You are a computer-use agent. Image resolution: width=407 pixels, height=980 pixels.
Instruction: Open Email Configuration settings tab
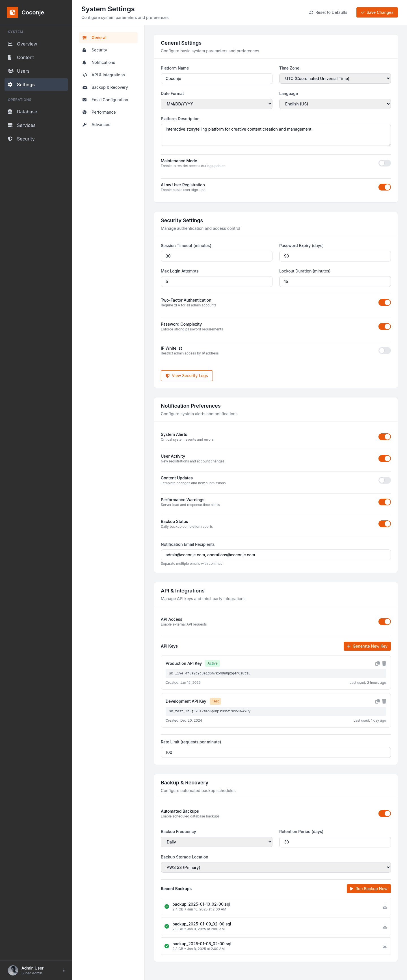[109, 100]
